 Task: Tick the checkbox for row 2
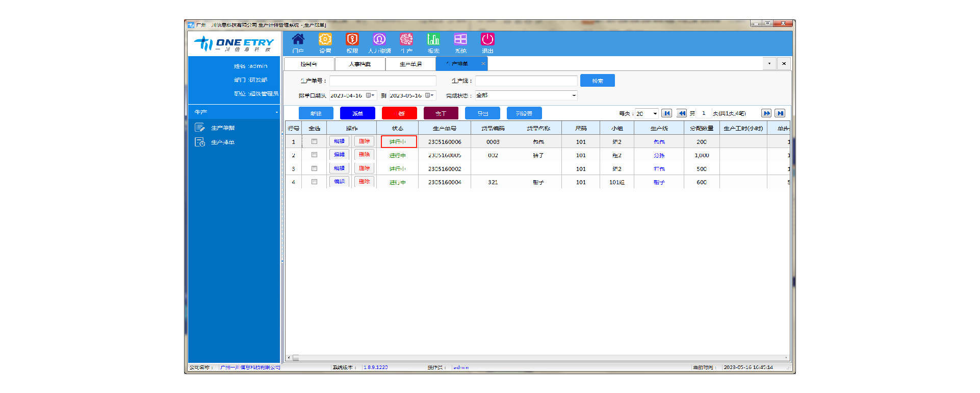tap(315, 155)
